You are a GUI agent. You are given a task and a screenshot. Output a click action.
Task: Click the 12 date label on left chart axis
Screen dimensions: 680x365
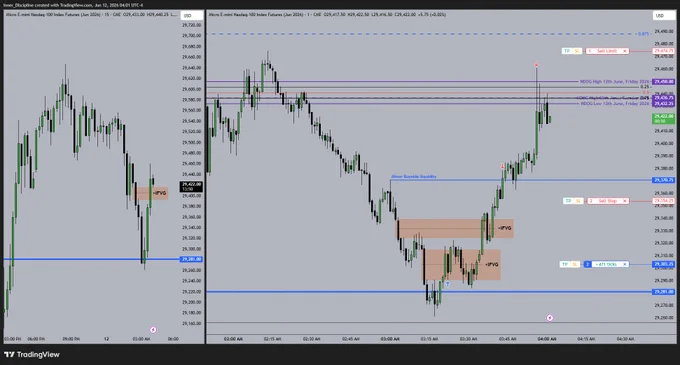click(x=106, y=339)
